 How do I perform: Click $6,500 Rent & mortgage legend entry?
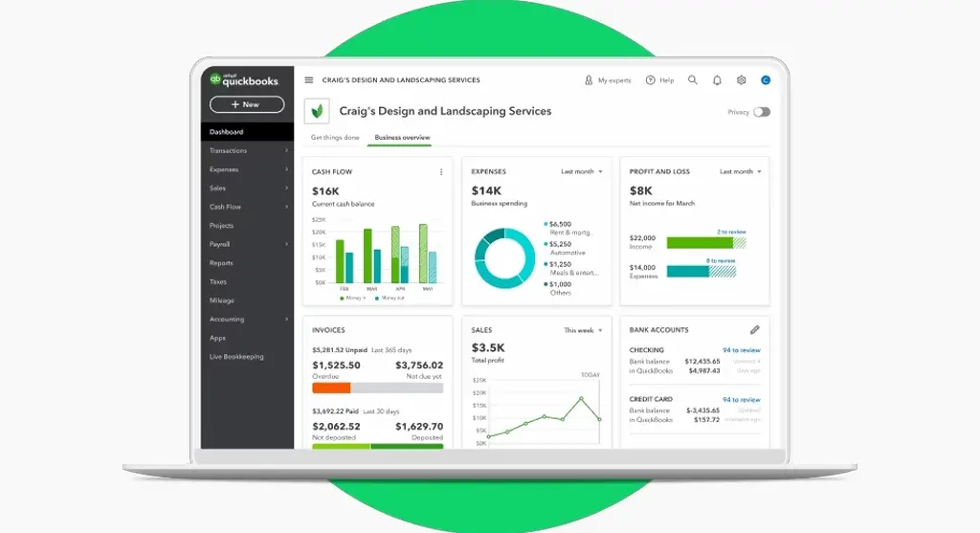point(568,228)
